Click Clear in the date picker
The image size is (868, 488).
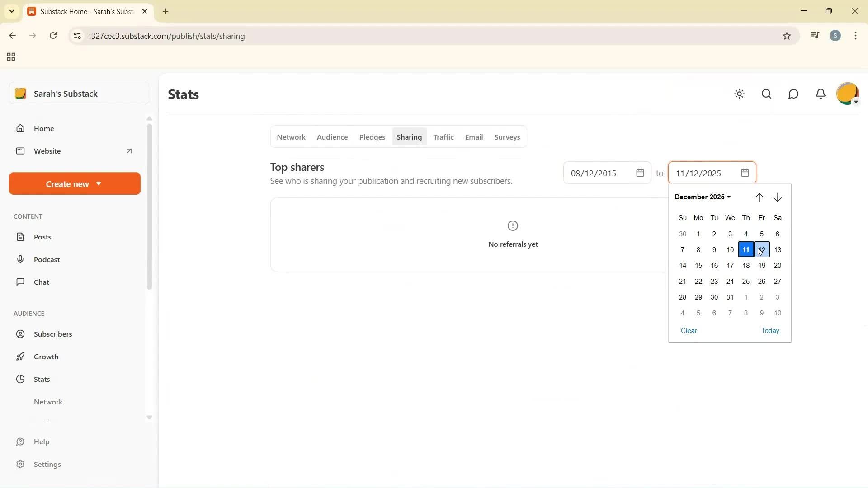pos(689,331)
